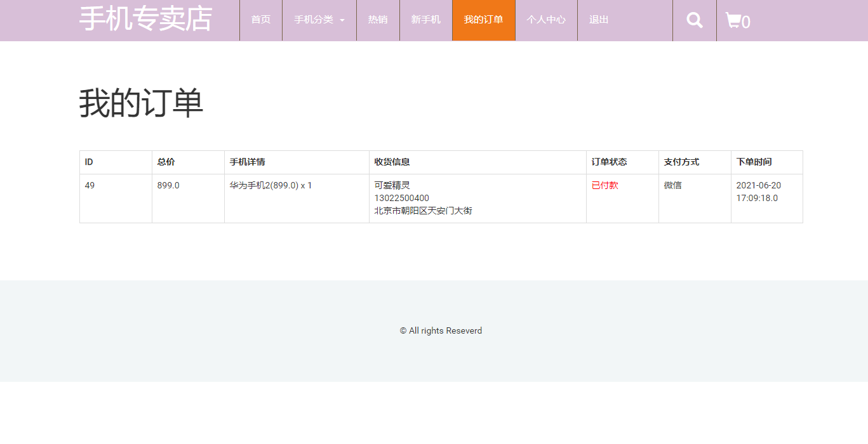Click the 收货信息 column header
The width and height of the screenshot is (868, 444).
392,162
